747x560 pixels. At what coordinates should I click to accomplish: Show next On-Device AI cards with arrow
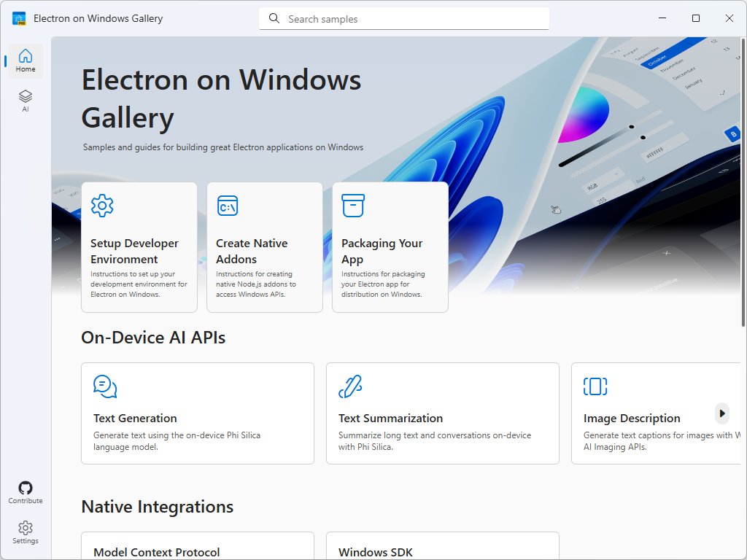coord(722,413)
